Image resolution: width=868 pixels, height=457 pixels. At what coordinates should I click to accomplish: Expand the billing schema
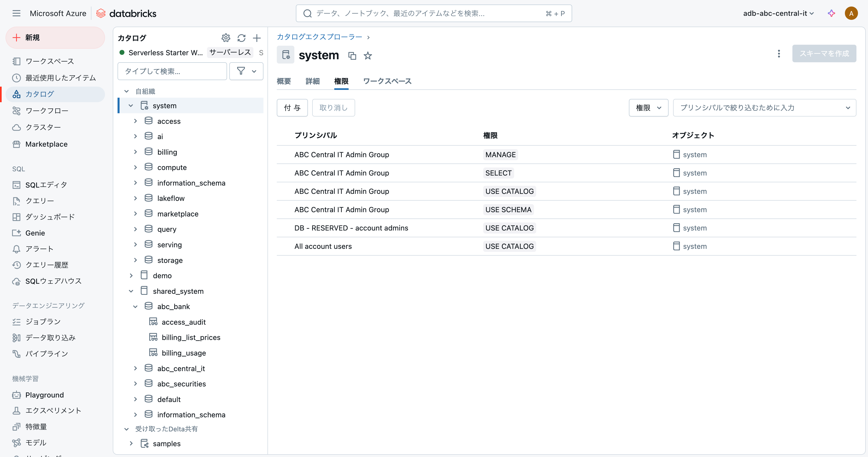point(135,152)
